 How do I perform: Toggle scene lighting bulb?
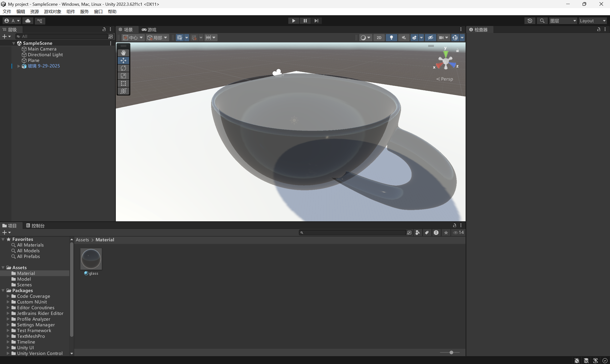[391, 38]
